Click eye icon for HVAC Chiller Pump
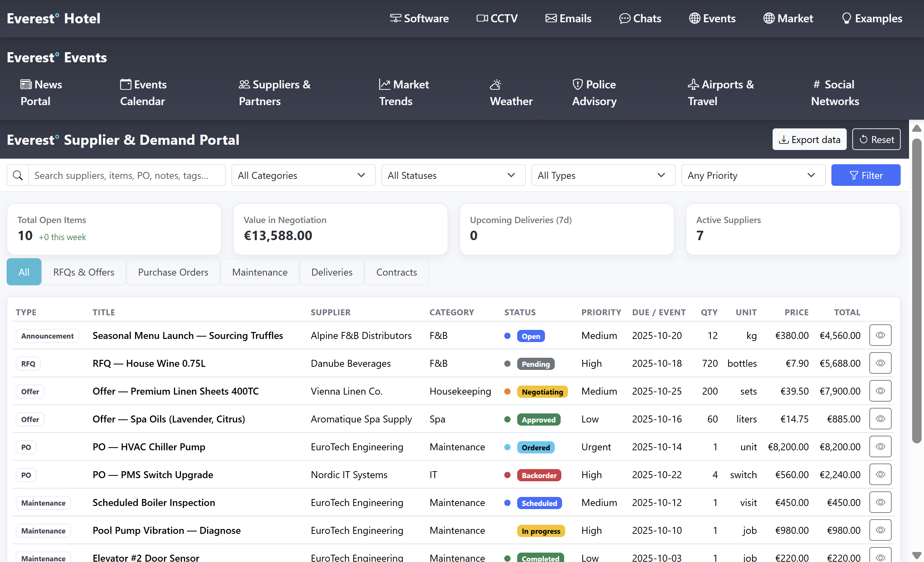924x562 pixels. click(x=880, y=446)
